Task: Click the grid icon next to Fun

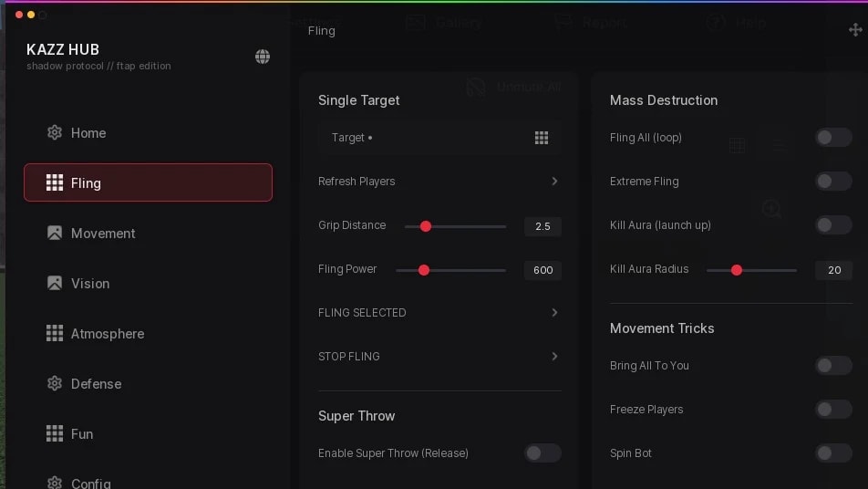Action: (55, 433)
